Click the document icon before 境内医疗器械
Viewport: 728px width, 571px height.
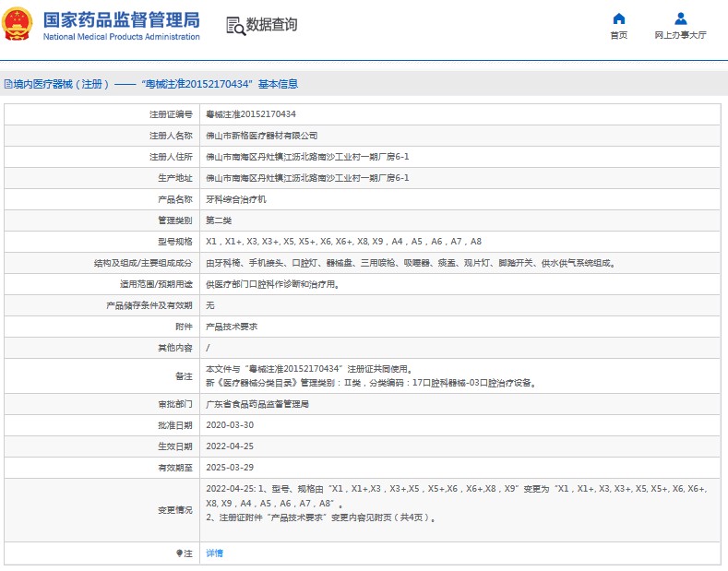tap(8, 84)
